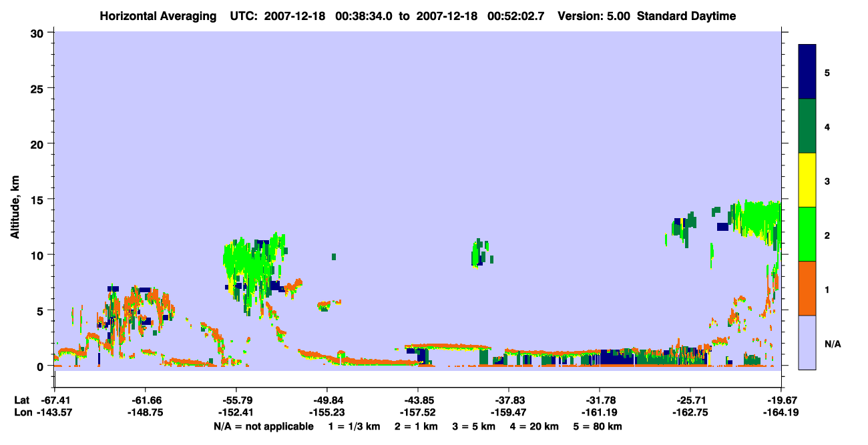Click the '5 = 80 km' legend note
Viewport: 868px width, 445px height.
coord(598,426)
